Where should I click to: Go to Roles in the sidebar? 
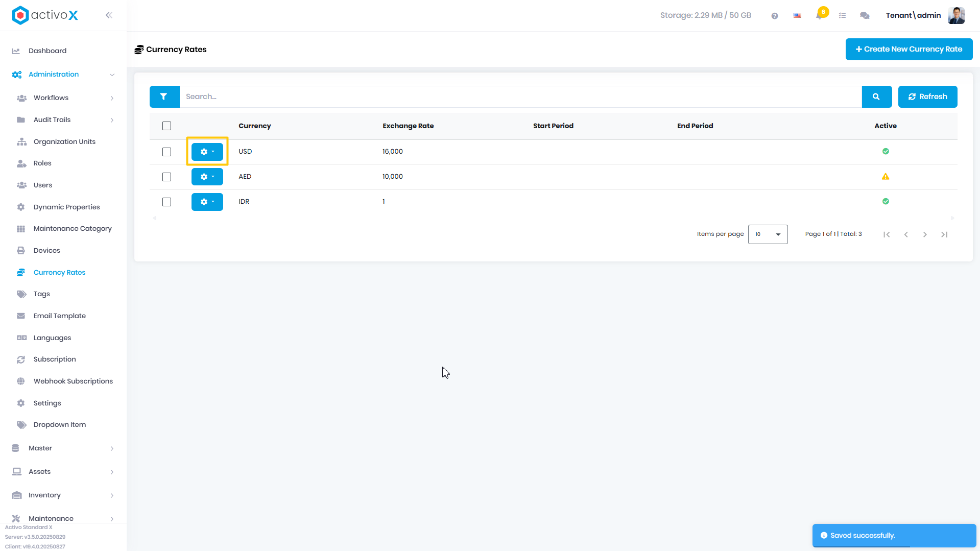click(x=42, y=163)
